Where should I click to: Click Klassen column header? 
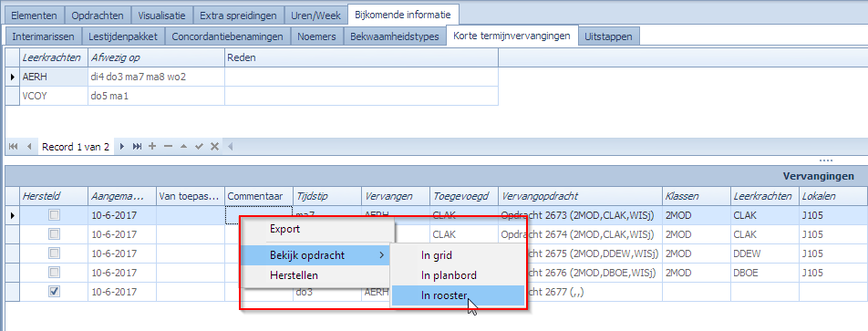696,196
